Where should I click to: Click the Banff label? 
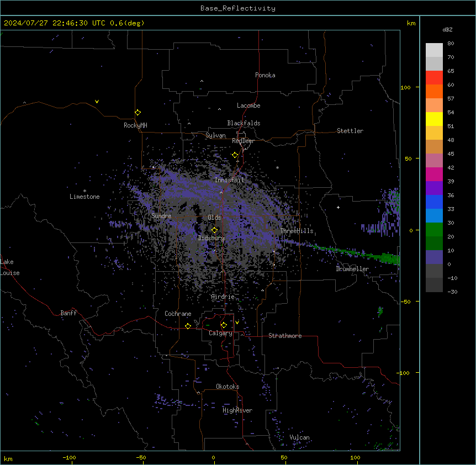68,313
